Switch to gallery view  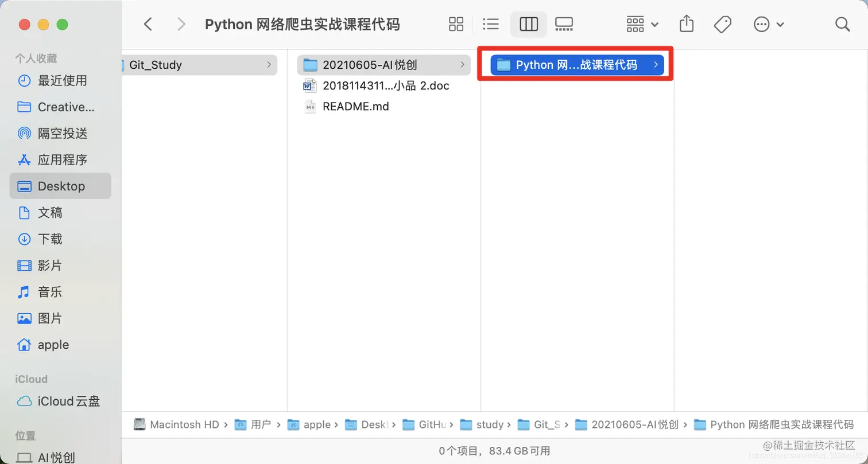tap(564, 24)
